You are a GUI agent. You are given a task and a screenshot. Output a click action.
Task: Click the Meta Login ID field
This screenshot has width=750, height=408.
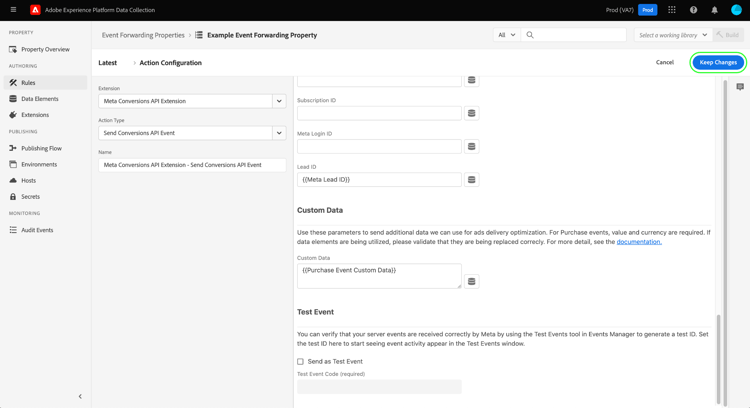(379, 146)
